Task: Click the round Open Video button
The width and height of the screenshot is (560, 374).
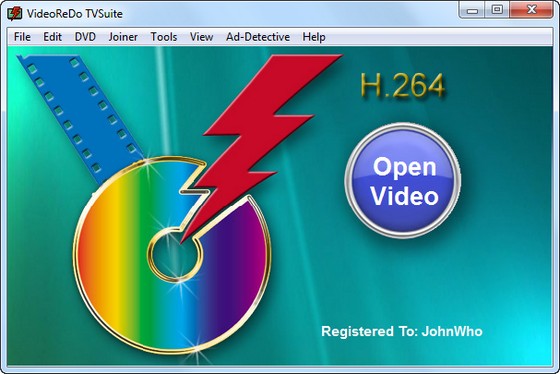Action: [403, 180]
